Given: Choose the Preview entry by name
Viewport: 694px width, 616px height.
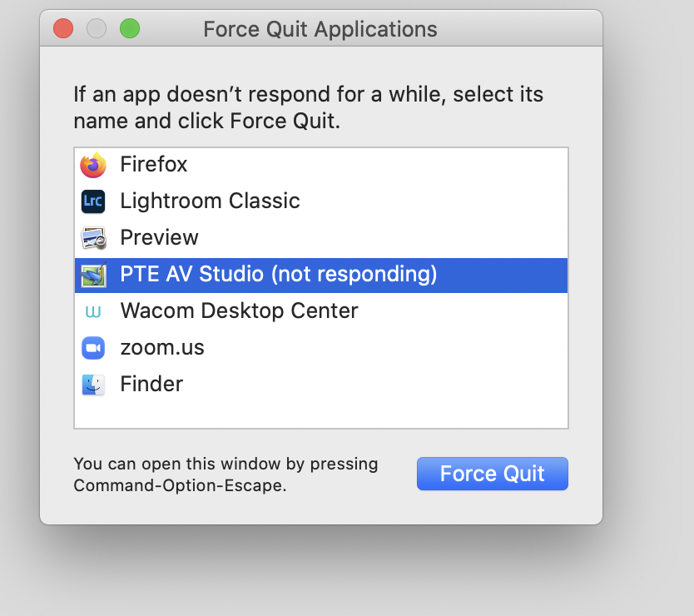Looking at the screenshot, I should [x=159, y=238].
